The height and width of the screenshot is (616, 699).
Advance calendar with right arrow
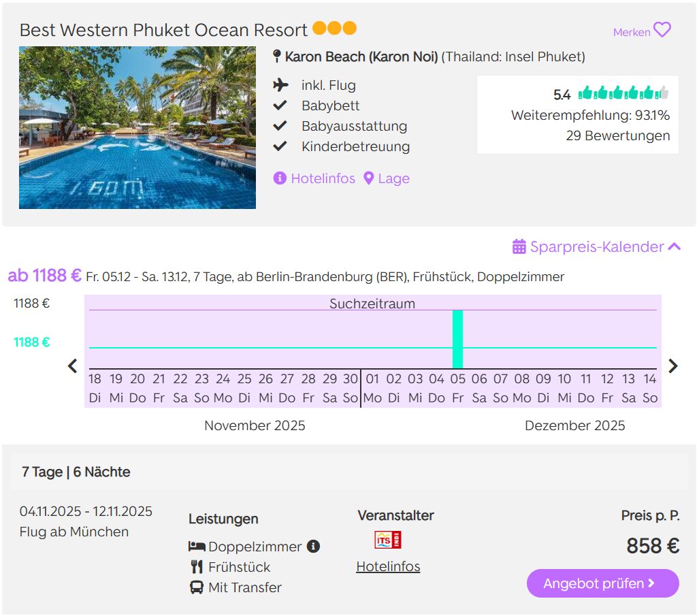pyautogui.click(x=673, y=366)
